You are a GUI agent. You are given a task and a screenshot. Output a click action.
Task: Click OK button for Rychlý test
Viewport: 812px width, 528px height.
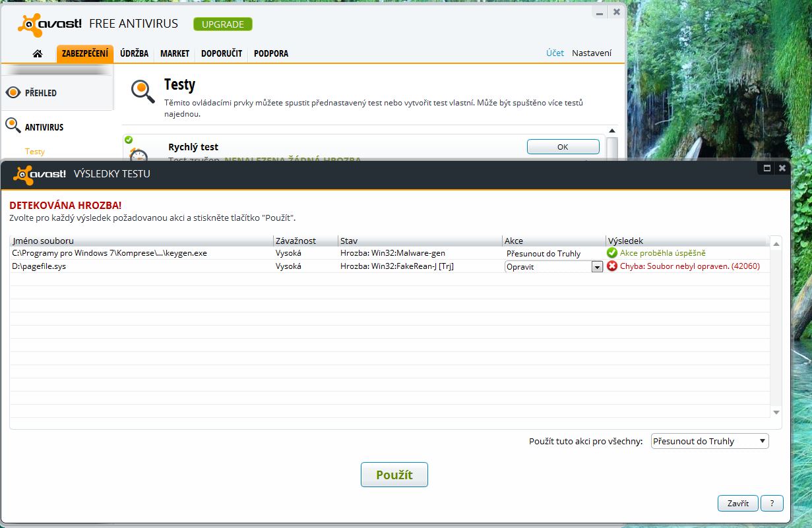[x=563, y=147]
